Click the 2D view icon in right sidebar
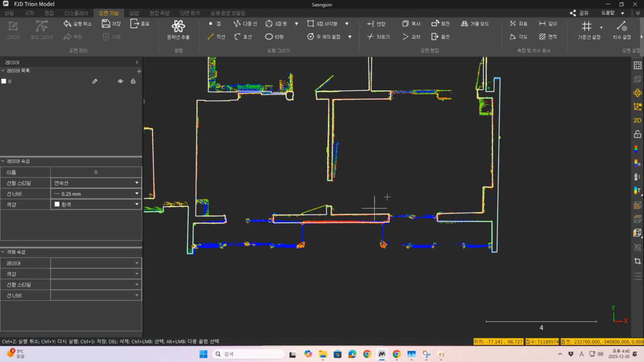The height and width of the screenshot is (362, 644). 637,120
